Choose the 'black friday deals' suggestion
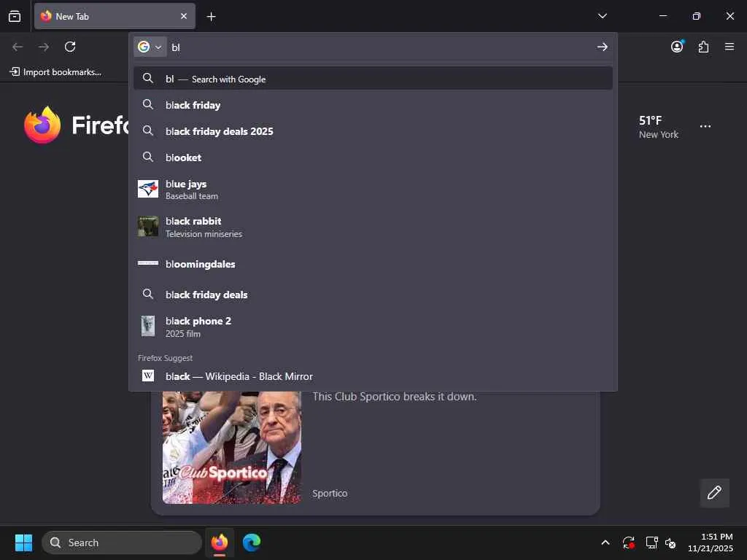The image size is (747, 560). [x=373, y=295]
